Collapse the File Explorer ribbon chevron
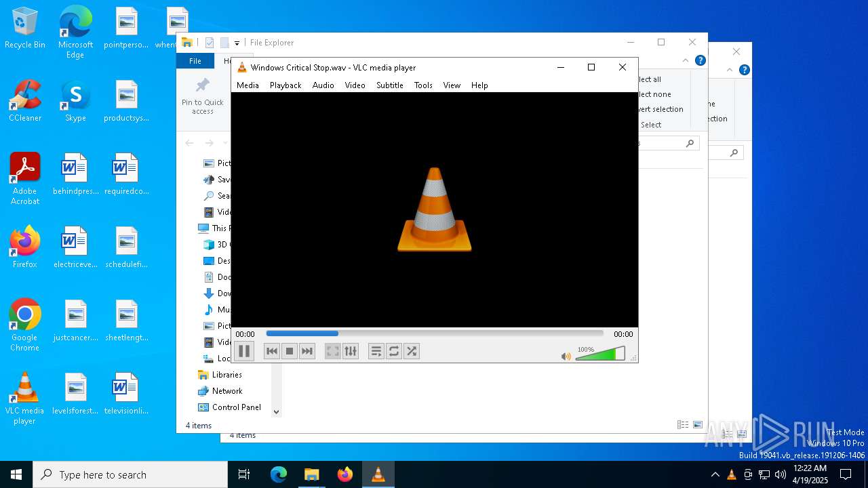868x488 pixels. (685, 60)
